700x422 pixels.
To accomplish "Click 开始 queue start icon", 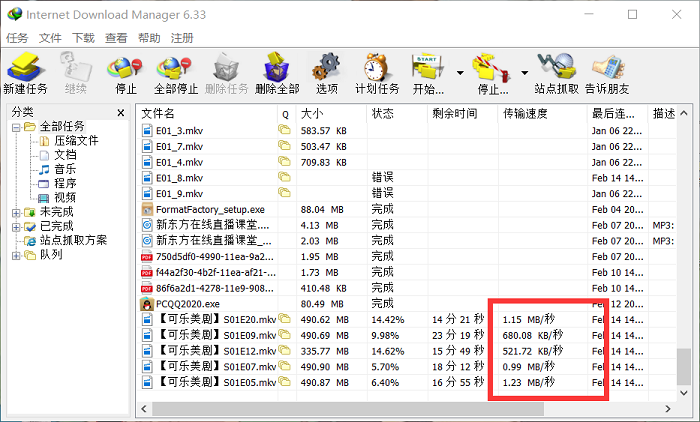I will click(428, 68).
